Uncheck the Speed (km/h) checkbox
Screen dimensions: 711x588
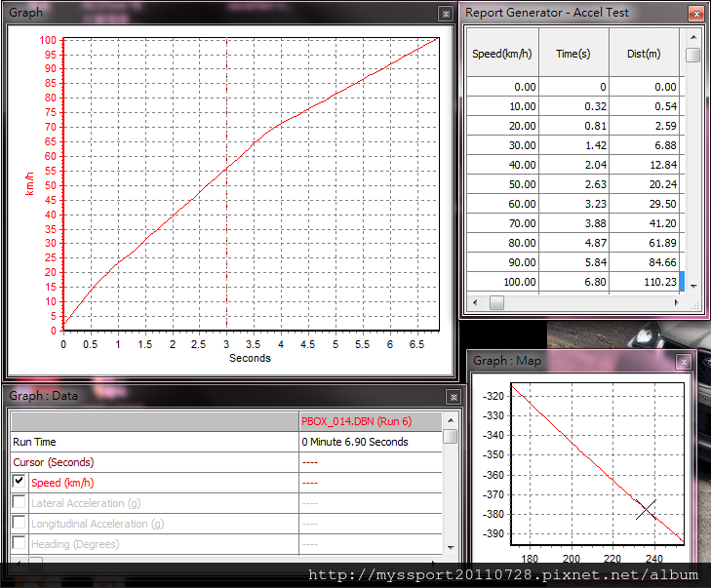tap(20, 481)
